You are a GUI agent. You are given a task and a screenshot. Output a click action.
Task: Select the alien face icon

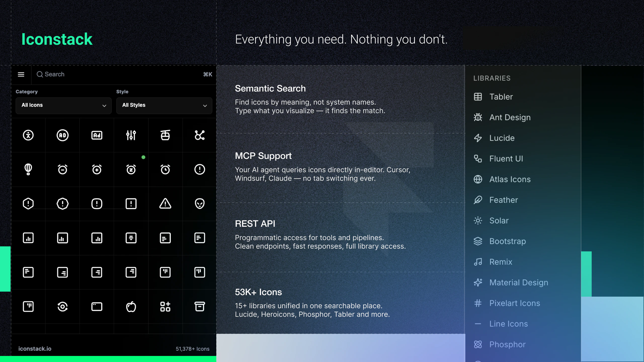click(x=200, y=204)
